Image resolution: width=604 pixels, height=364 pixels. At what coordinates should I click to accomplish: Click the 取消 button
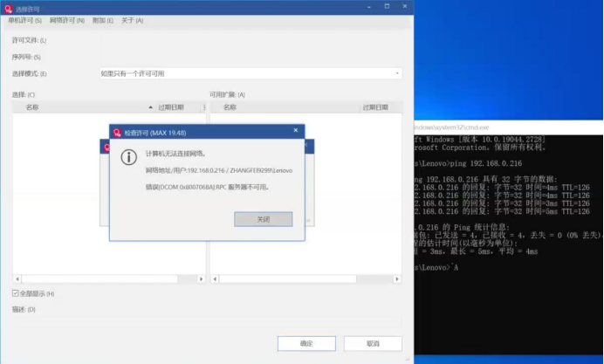[373, 344]
